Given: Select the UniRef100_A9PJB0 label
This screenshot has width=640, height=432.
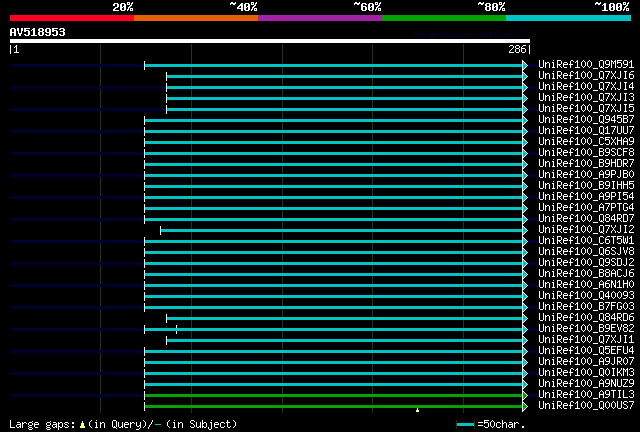Looking at the screenshot, I should point(586,175).
